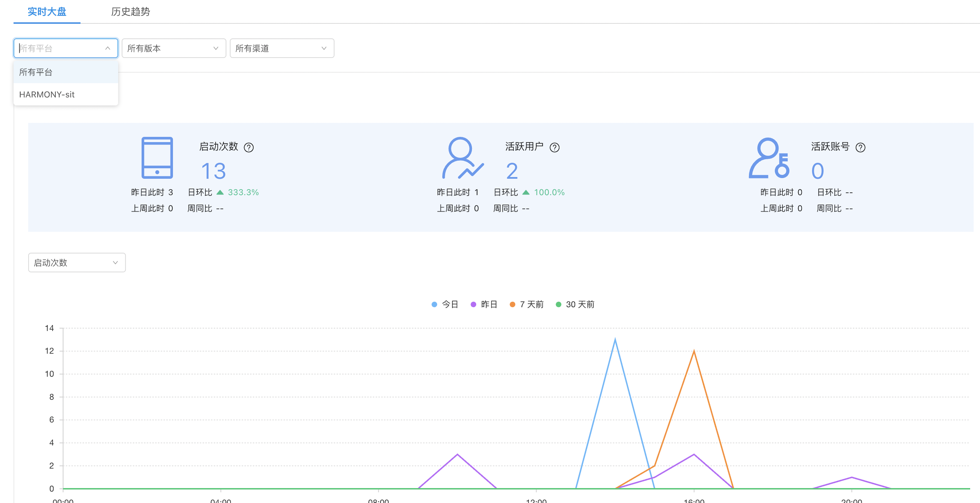980x503 pixels.
Task: Open the 所有渠道 channel dropdown
Action: (282, 48)
